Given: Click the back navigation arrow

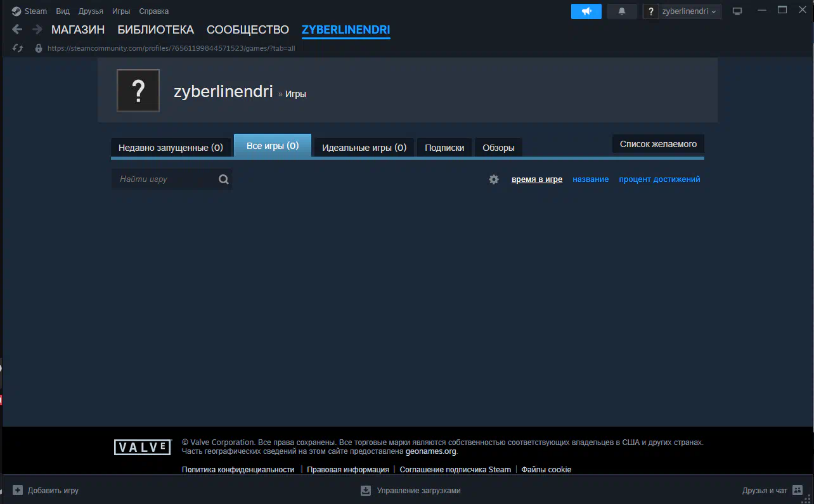Looking at the screenshot, I should 17,29.
